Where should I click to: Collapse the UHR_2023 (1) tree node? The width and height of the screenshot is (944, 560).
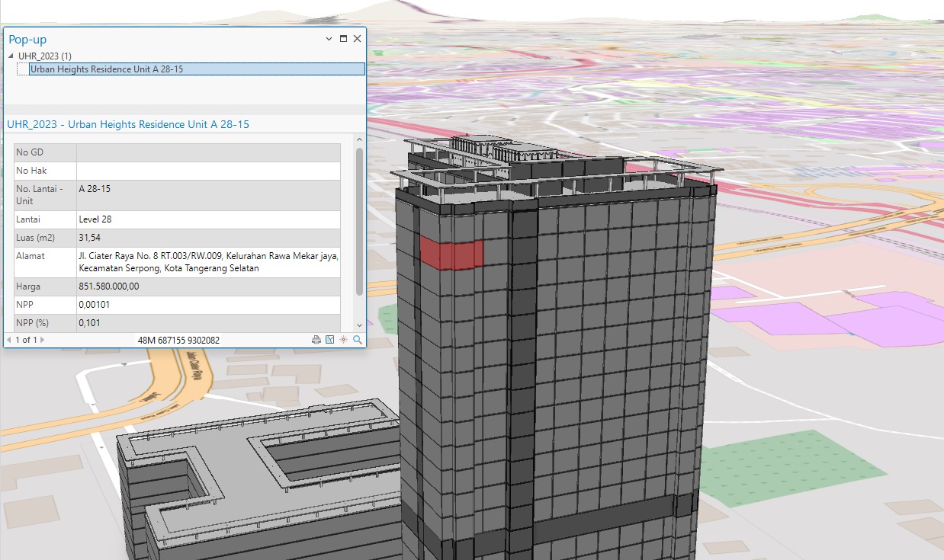click(x=11, y=56)
